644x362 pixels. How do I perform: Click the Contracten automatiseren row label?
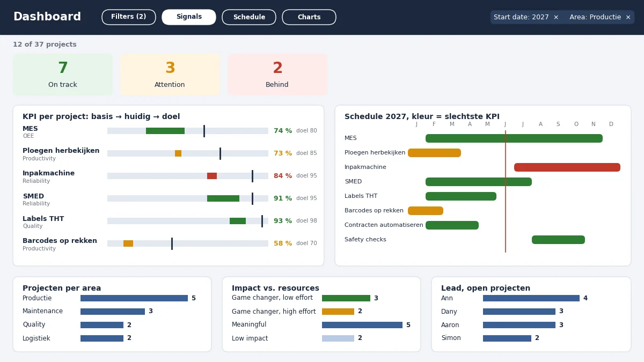384,225
